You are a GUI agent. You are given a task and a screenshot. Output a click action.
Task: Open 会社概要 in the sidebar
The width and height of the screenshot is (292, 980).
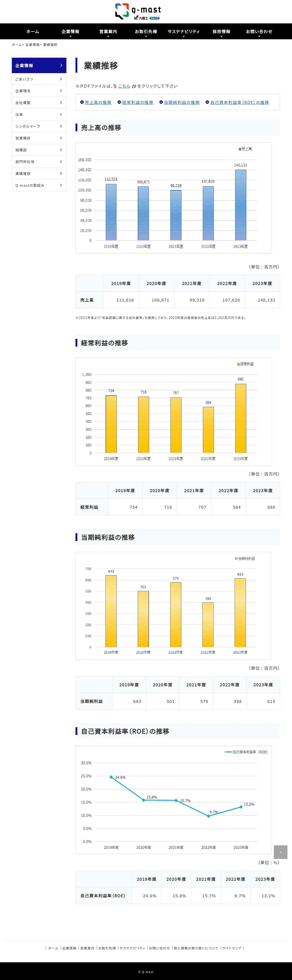click(x=39, y=103)
